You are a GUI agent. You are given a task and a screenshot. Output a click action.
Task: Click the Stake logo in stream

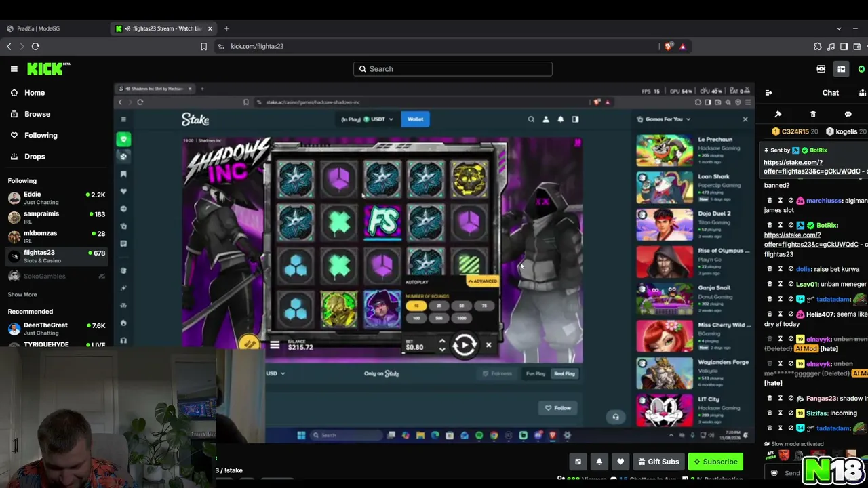click(x=195, y=119)
